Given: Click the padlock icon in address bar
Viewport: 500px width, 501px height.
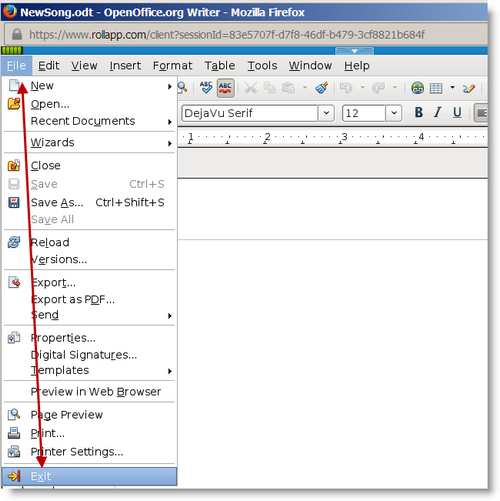Looking at the screenshot, I should coord(17,34).
